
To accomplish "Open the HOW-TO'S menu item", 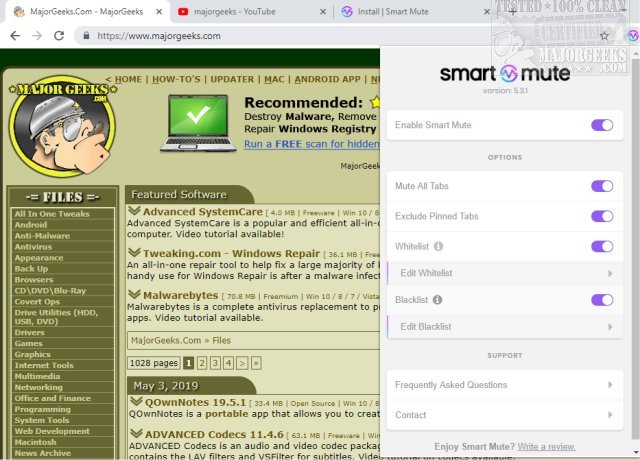I will (x=176, y=79).
